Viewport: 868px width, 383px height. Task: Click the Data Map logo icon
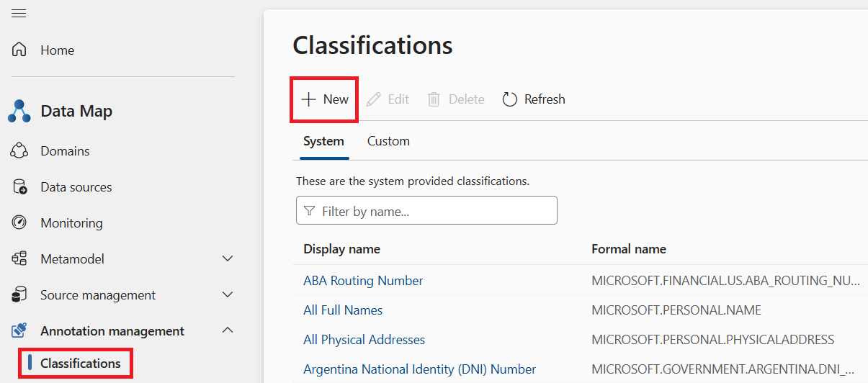pyautogui.click(x=19, y=111)
